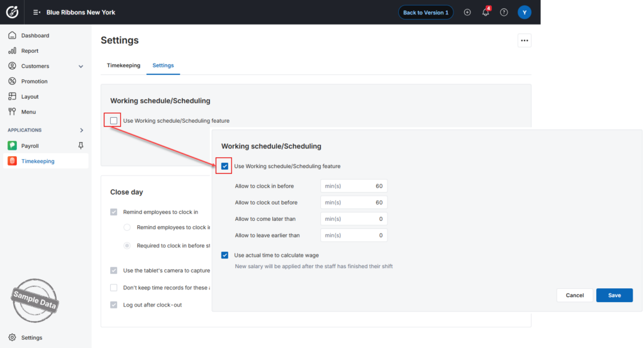Open the three-dots more options menu
This screenshot has width=644, height=348.
tap(525, 41)
